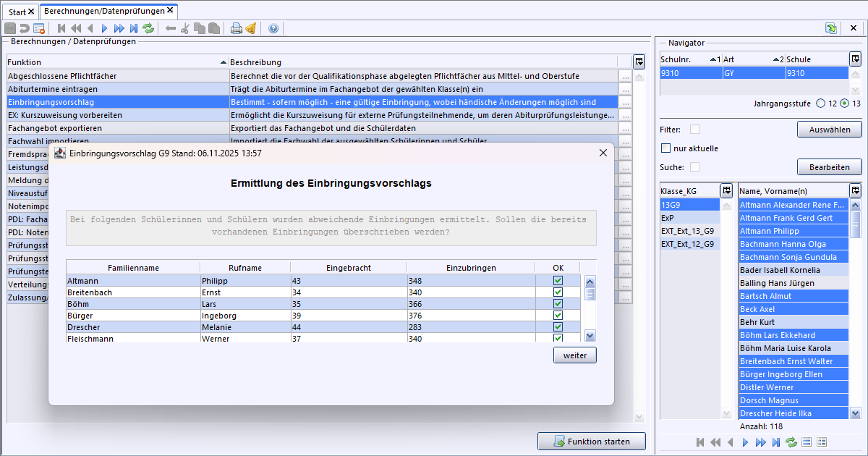Viewport: 868px width, 456px height.
Task: Select Jahrgangsstufe 12 radio button
Action: (820, 104)
